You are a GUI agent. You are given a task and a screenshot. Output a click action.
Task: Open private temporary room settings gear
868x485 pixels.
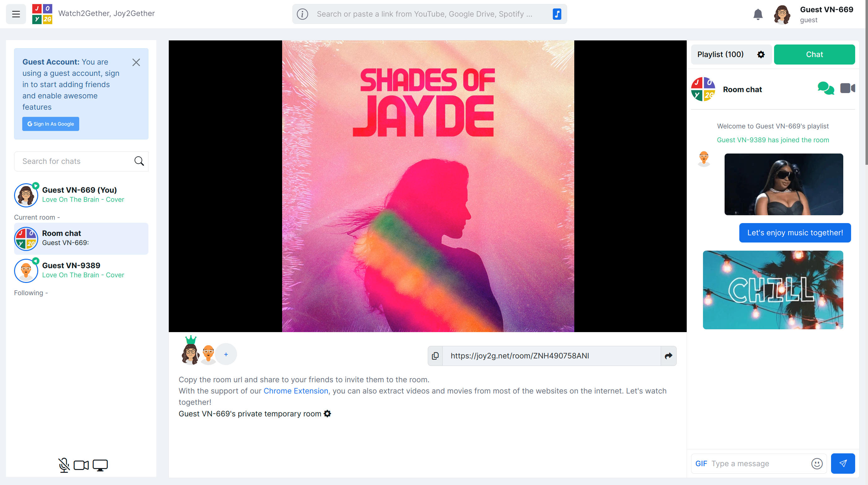[327, 414]
